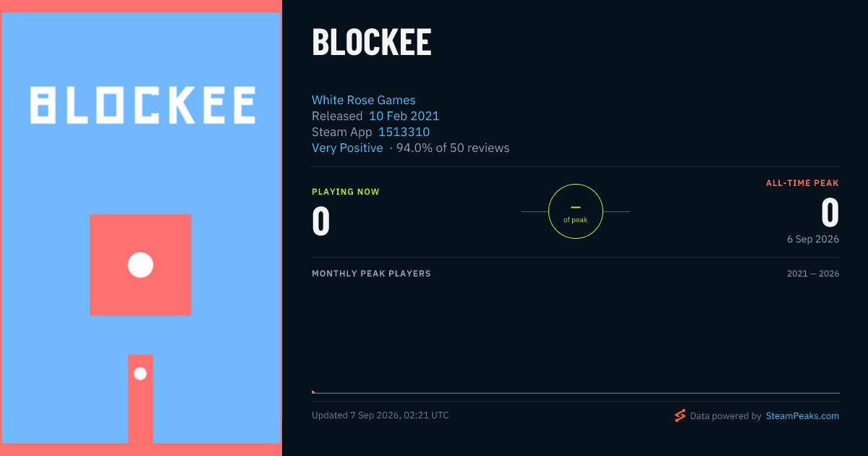Click the Monthly Peak Players label
The width and height of the screenshot is (868, 456).
pos(371,274)
